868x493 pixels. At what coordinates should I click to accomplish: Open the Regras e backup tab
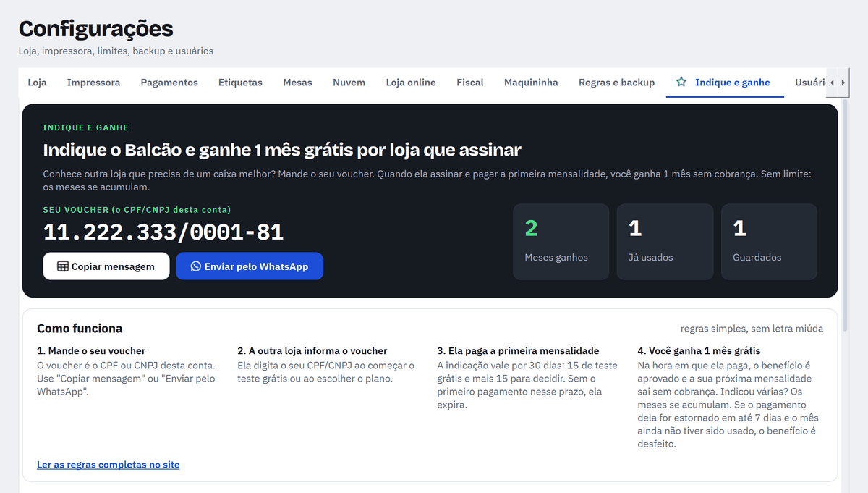point(616,83)
